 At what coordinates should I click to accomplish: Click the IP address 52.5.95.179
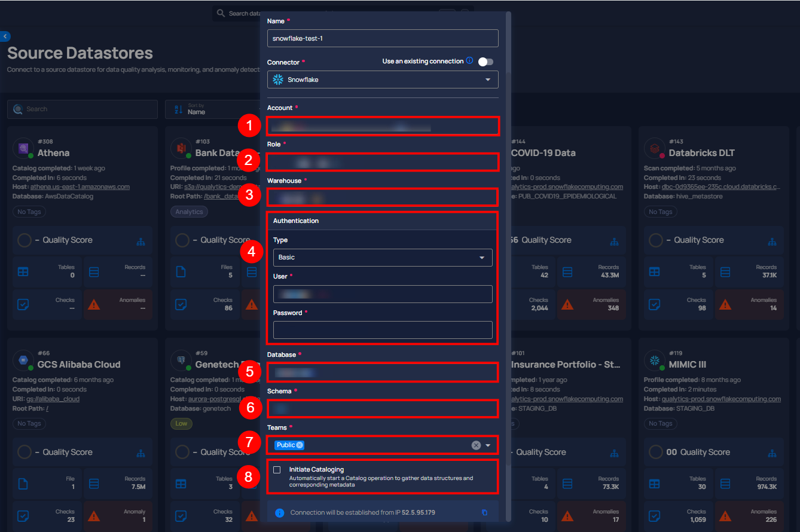point(419,513)
